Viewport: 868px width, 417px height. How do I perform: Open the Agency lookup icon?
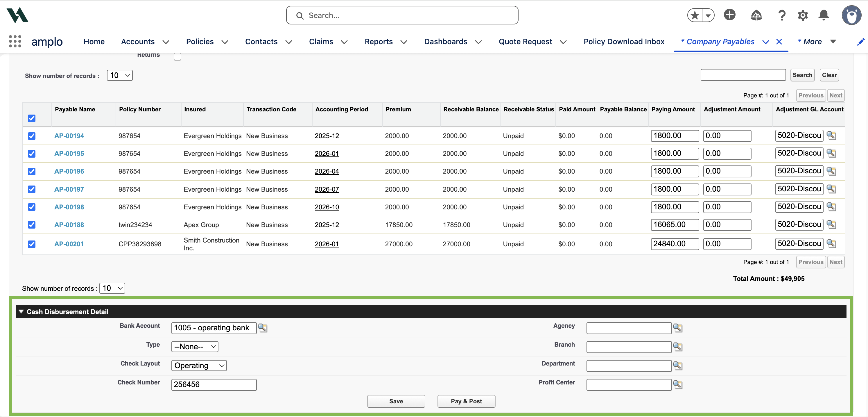pyautogui.click(x=677, y=328)
